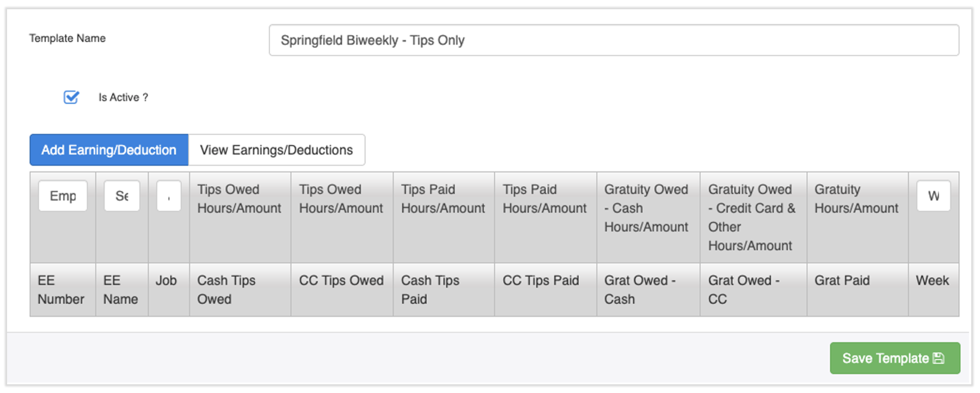The image size is (980, 393).
Task: Click the narrow third column input box
Action: coord(169,196)
